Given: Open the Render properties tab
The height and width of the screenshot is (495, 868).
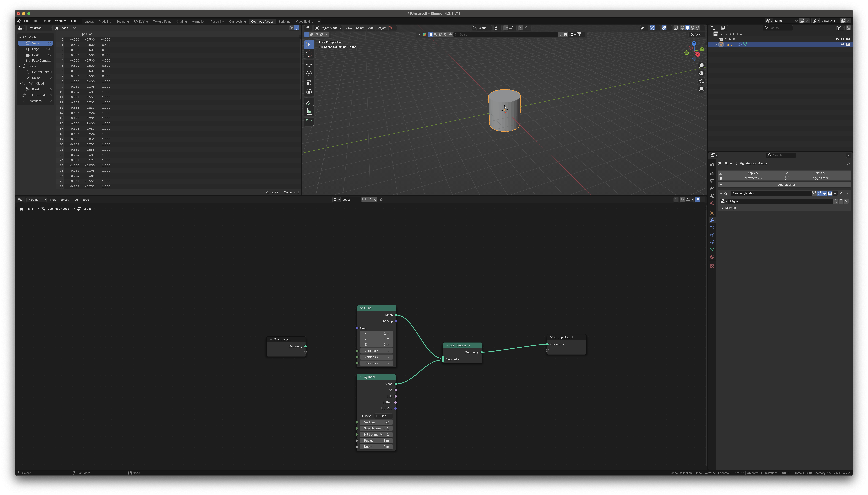Looking at the screenshot, I should click(712, 174).
